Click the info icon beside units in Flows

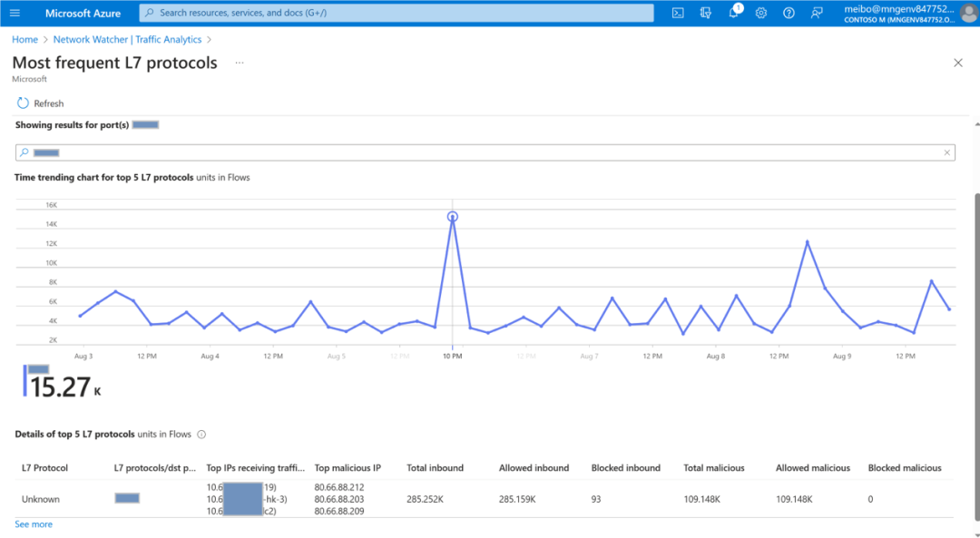click(x=201, y=435)
